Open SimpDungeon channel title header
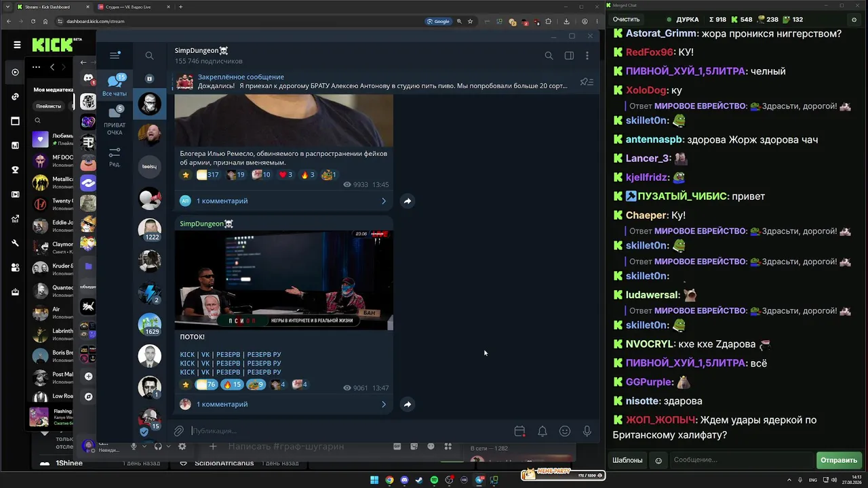 [201, 51]
